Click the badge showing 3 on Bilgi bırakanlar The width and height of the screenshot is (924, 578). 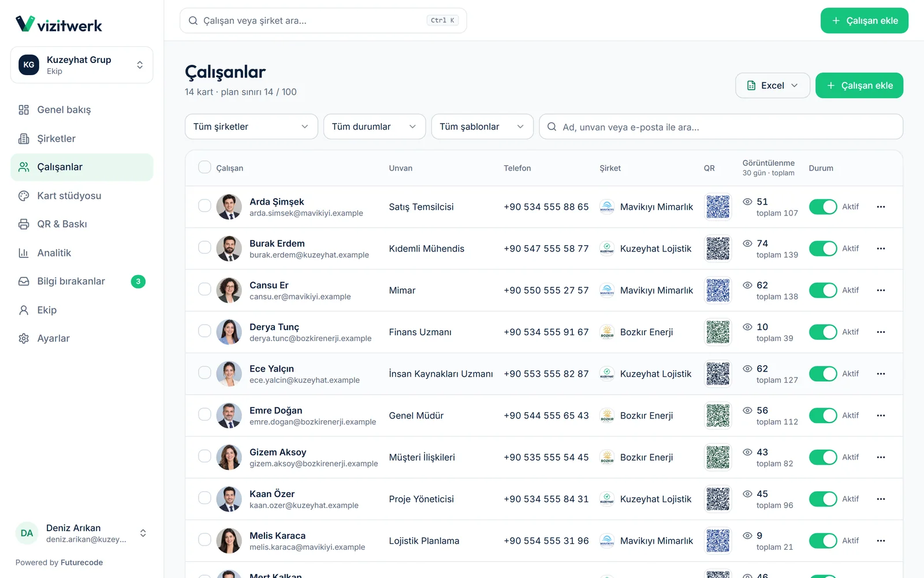pos(138,281)
